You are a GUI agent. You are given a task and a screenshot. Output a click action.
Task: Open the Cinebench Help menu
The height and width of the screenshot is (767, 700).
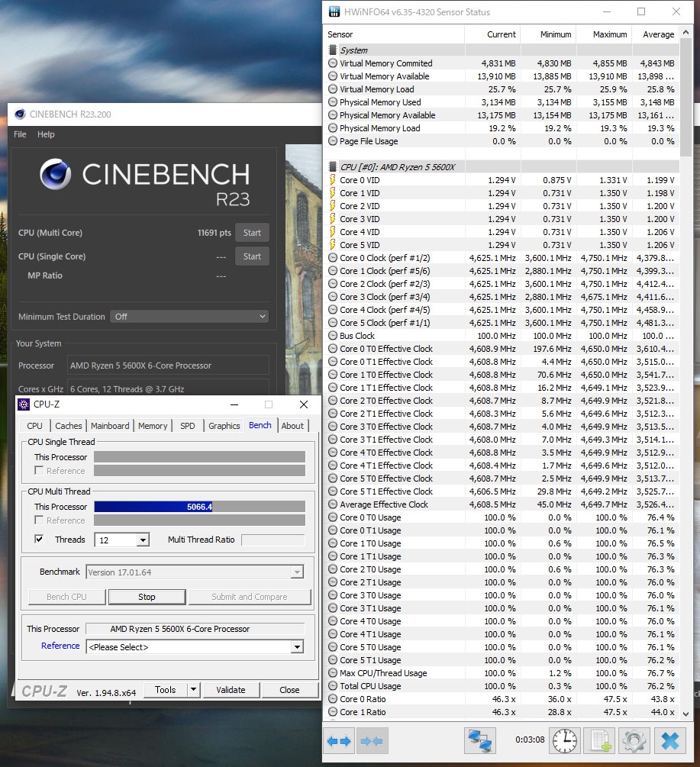(46, 134)
